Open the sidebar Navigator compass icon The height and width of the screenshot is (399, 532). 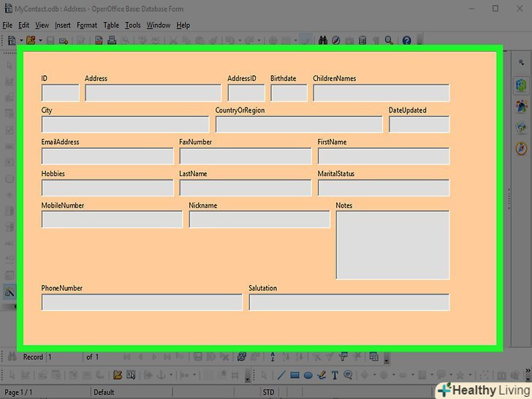click(521, 148)
